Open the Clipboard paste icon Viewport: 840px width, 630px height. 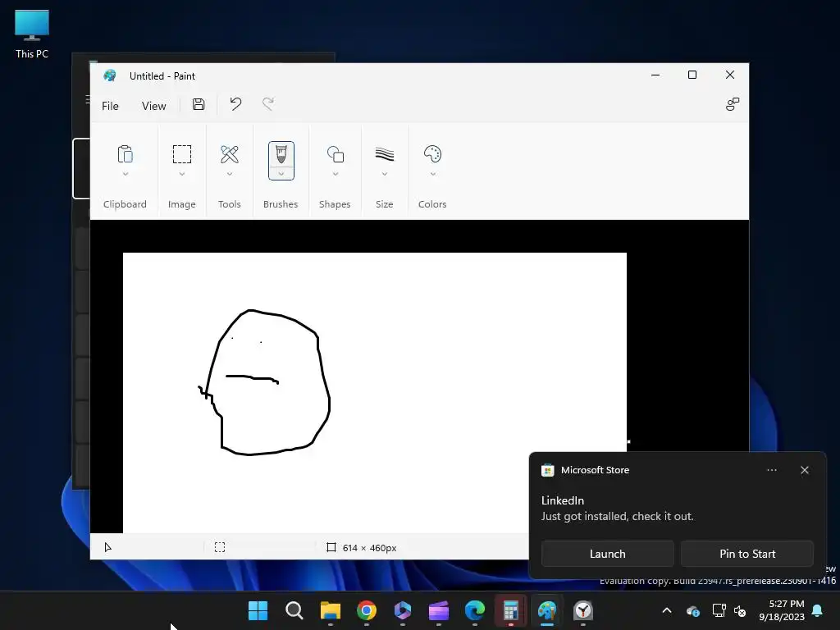125,154
